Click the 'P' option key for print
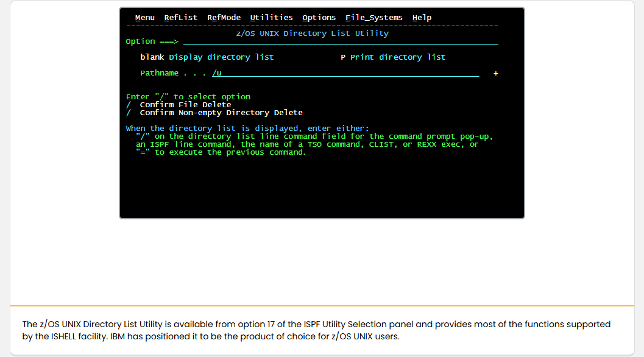This screenshot has width=644, height=357. coord(343,57)
